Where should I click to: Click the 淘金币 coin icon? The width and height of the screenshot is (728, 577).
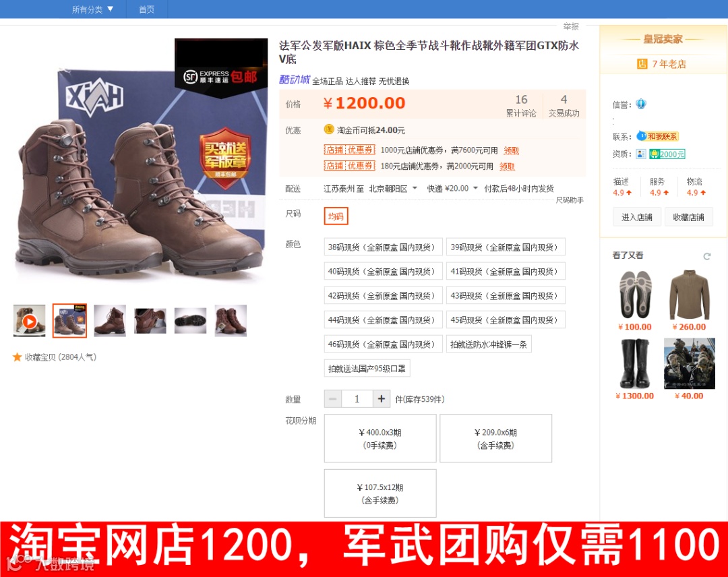pyautogui.click(x=329, y=129)
